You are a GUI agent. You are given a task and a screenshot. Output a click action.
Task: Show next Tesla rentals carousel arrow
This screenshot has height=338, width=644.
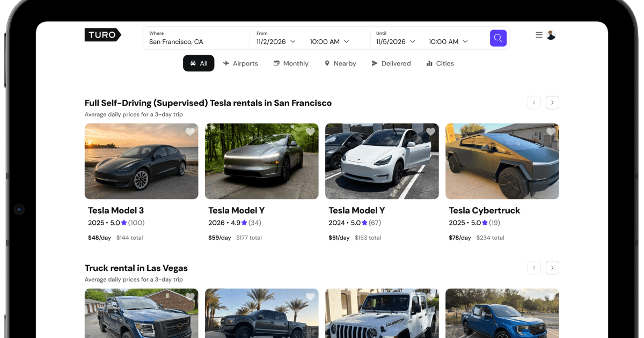click(x=552, y=102)
